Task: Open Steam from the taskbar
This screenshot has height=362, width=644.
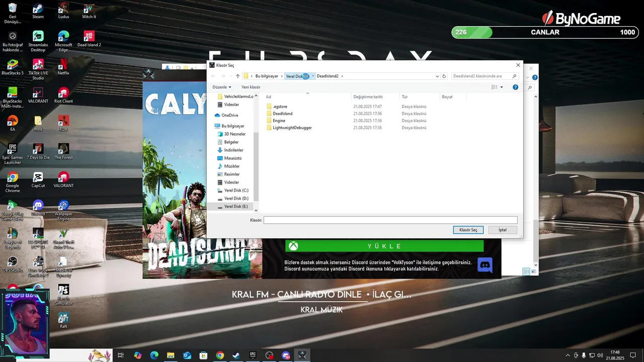Action: (236, 355)
